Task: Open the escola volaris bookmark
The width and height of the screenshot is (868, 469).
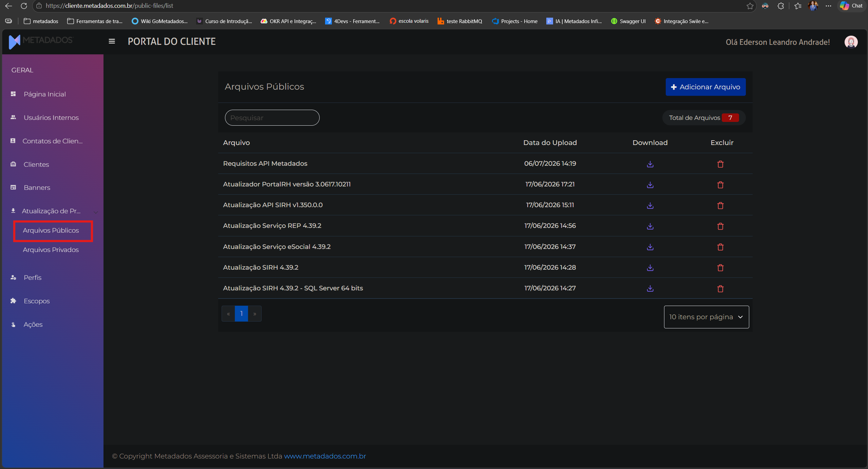Action: click(x=409, y=21)
